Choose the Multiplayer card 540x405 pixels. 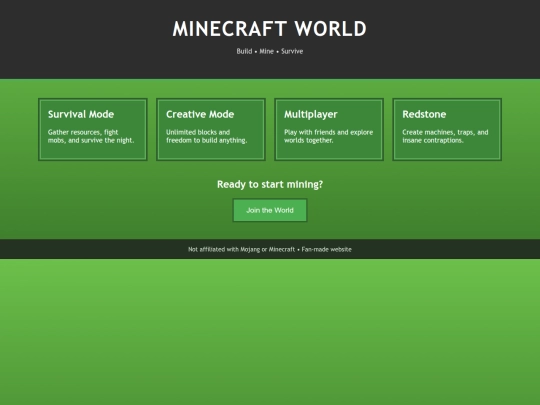(x=329, y=129)
